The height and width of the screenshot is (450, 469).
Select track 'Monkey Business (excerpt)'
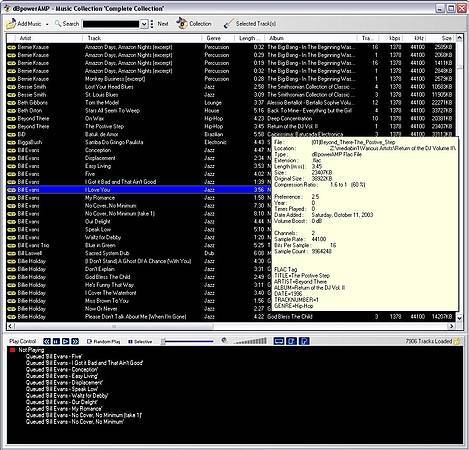click(x=115, y=79)
